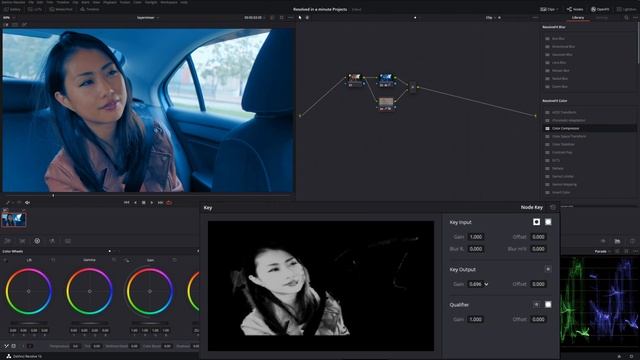Reset the Gamma wheel icon
This screenshot has width=640, height=360.
pyautogui.click(x=114, y=260)
